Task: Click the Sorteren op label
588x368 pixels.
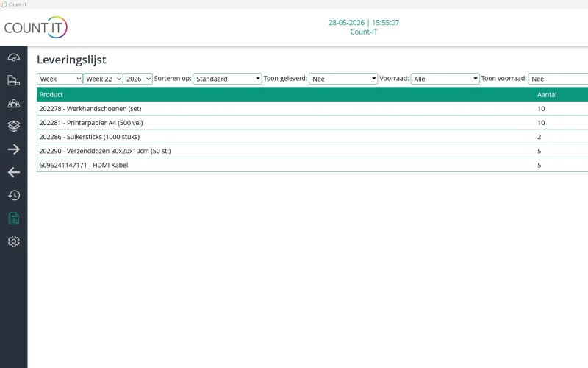Action: click(x=173, y=79)
